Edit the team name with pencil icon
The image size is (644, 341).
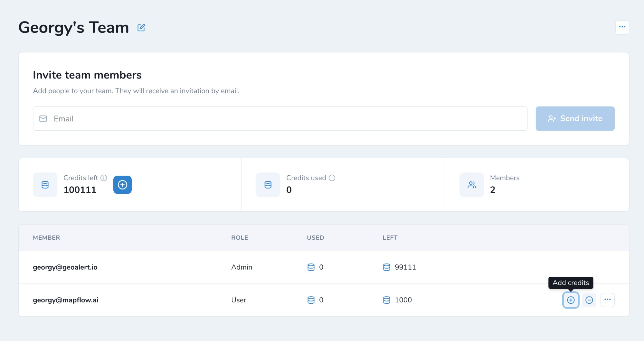point(141,28)
